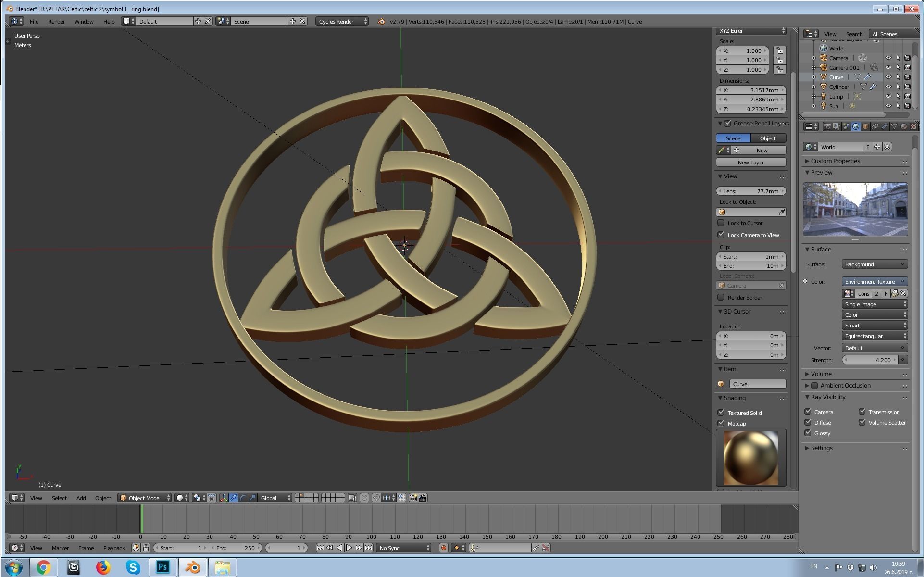Click the Cylinder mesh data icon in outliner
Image resolution: width=924 pixels, height=577 pixels.
[x=863, y=87]
